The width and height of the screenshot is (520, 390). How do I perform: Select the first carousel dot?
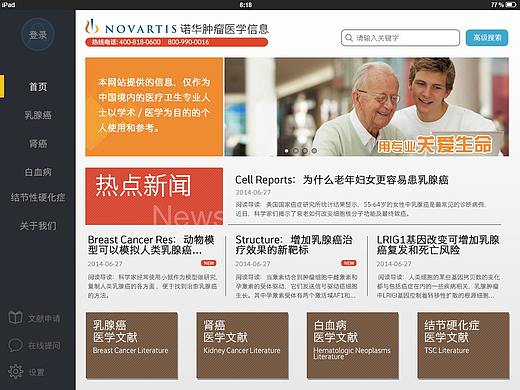(x=287, y=151)
